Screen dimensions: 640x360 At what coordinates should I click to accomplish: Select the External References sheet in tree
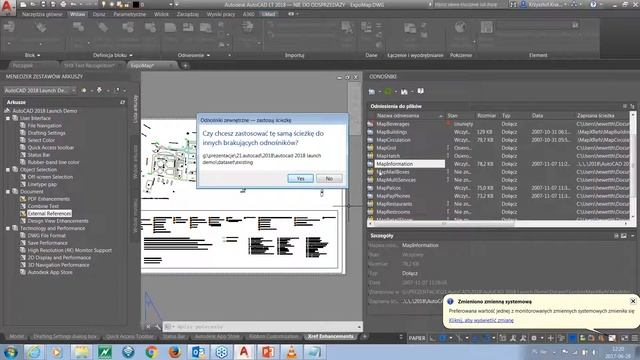click(49, 213)
